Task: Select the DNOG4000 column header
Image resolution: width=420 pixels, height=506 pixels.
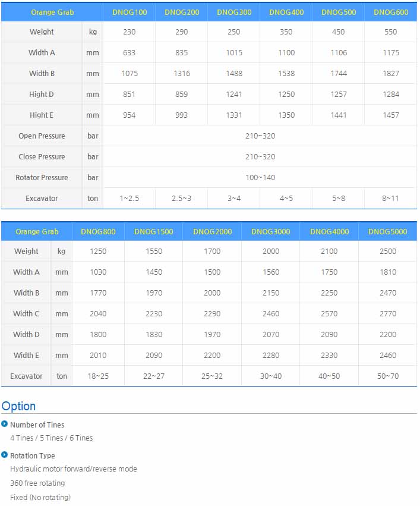Action: (x=330, y=232)
